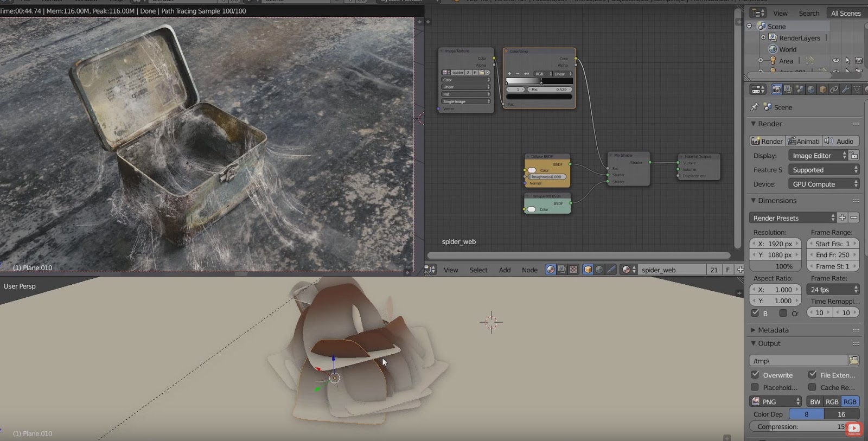Open image file icon in Image Texture node
The image size is (868, 441).
click(481, 72)
